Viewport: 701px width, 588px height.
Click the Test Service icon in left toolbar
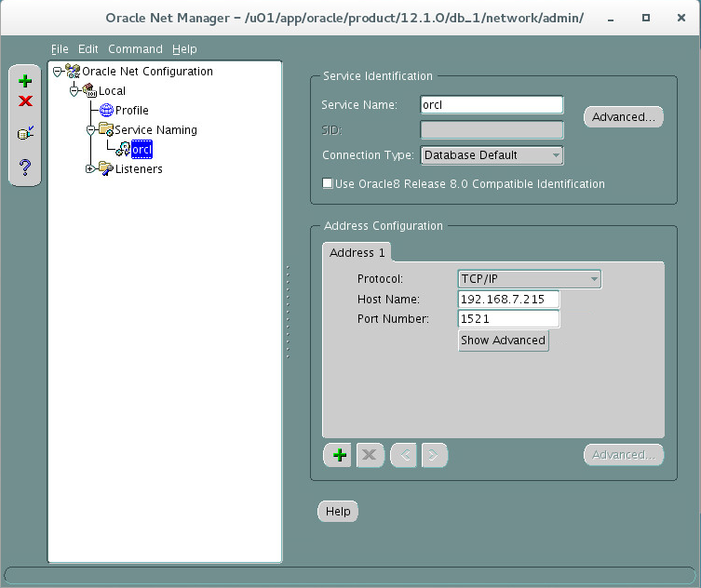coord(25,133)
